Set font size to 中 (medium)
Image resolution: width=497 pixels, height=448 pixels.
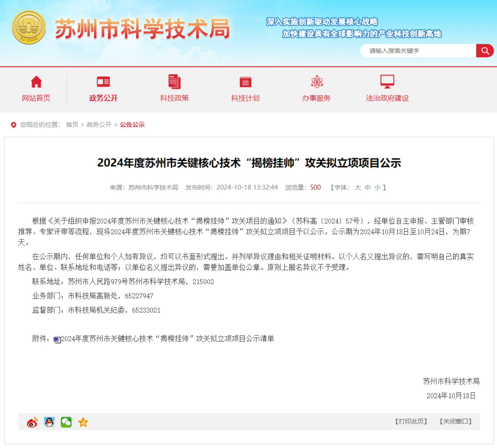point(367,187)
